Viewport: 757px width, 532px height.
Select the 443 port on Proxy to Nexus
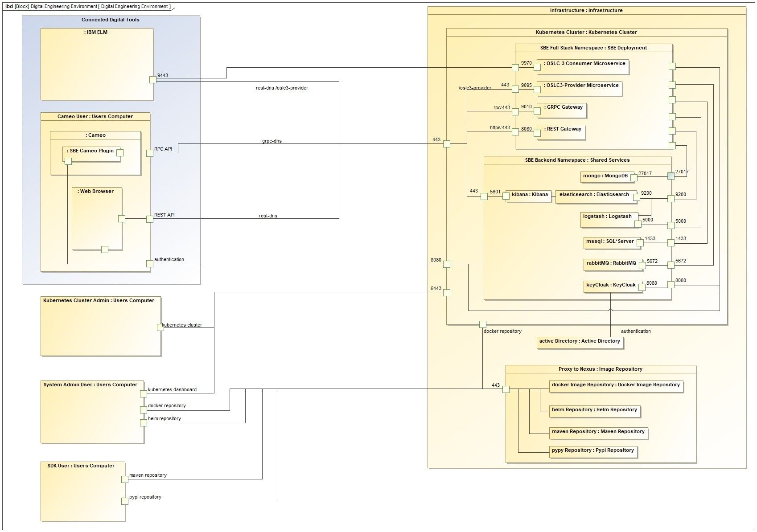(x=506, y=389)
